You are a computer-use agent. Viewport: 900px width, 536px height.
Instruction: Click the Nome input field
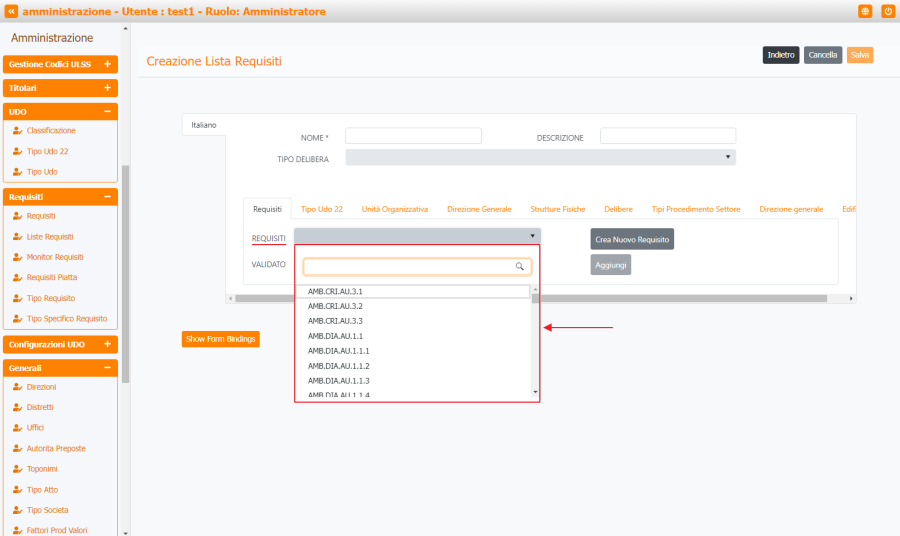[413, 136]
